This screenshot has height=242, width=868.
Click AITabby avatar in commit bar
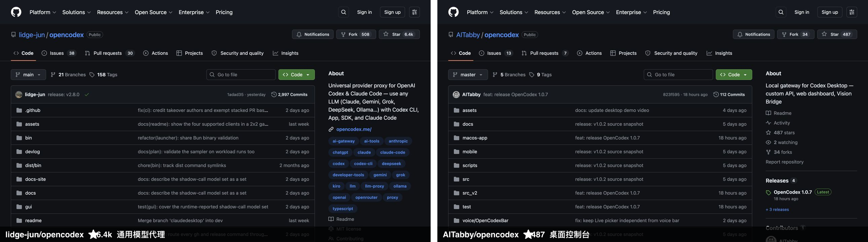tap(456, 94)
